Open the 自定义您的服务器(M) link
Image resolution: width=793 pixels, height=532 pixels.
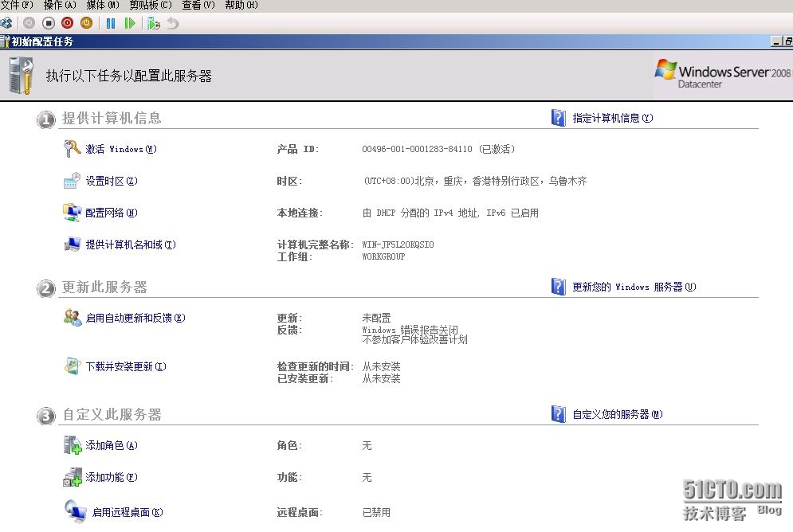point(618,415)
